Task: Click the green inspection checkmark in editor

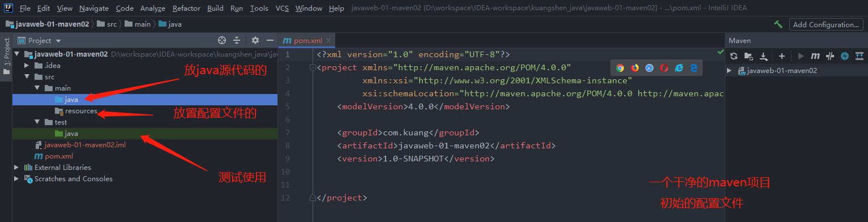Action: coord(720,52)
